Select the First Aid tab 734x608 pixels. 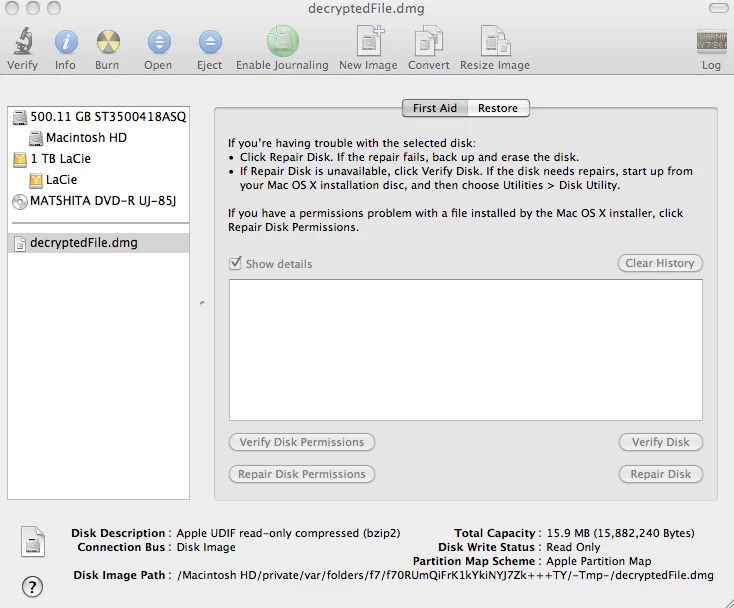[435, 108]
